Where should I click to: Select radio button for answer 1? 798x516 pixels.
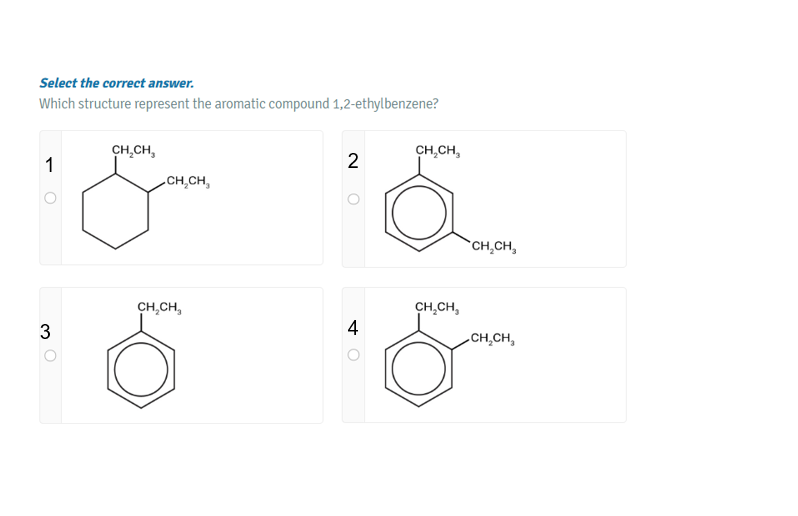tap(49, 198)
